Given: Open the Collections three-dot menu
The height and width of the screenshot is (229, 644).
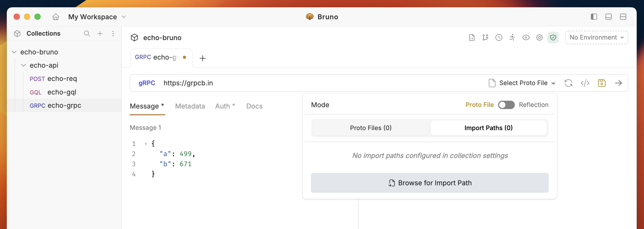Looking at the screenshot, I should point(113,34).
